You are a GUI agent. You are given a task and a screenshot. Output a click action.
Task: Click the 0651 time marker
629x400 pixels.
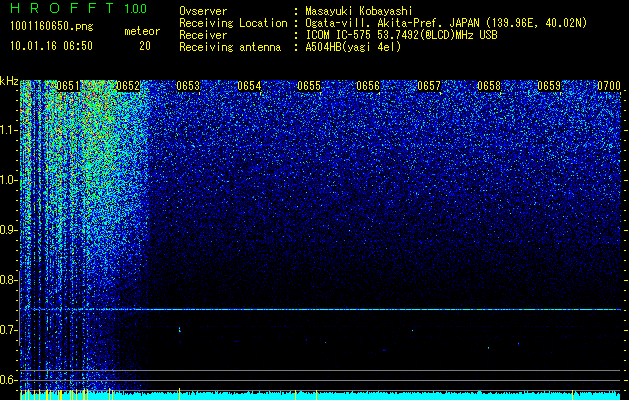point(68,86)
